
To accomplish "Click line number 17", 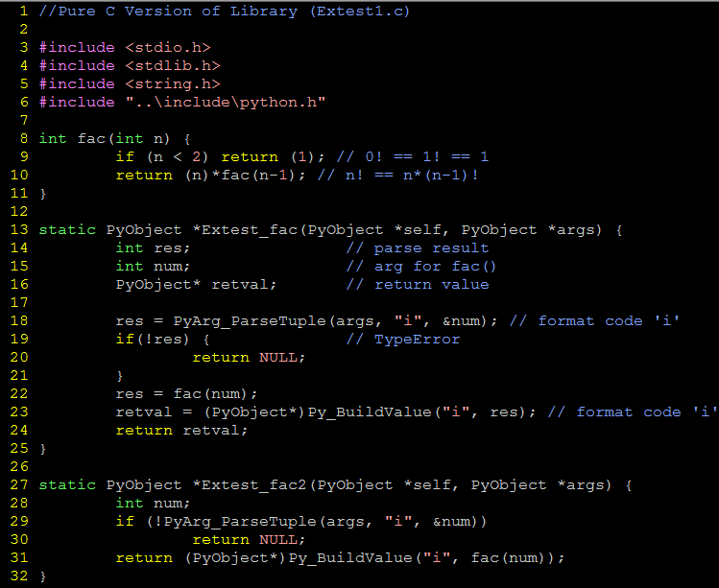I will [19, 302].
